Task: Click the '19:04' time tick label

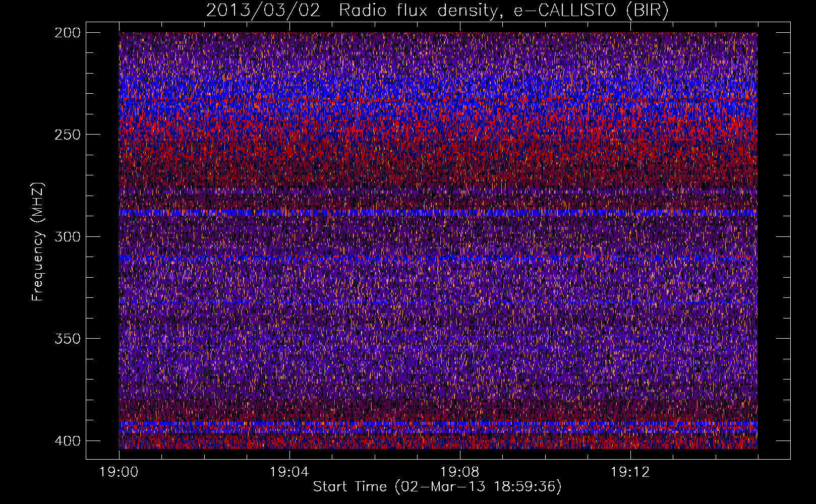Action: (x=289, y=472)
